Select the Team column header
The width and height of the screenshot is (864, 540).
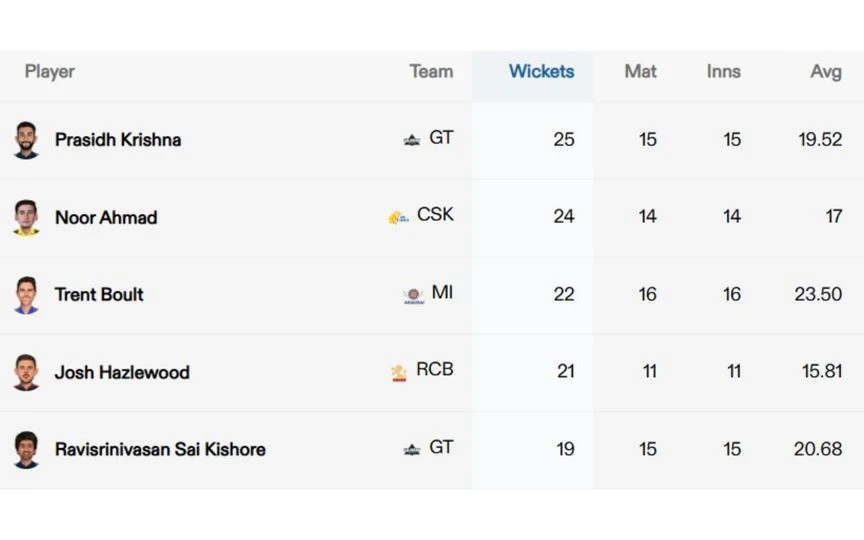pos(431,72)
